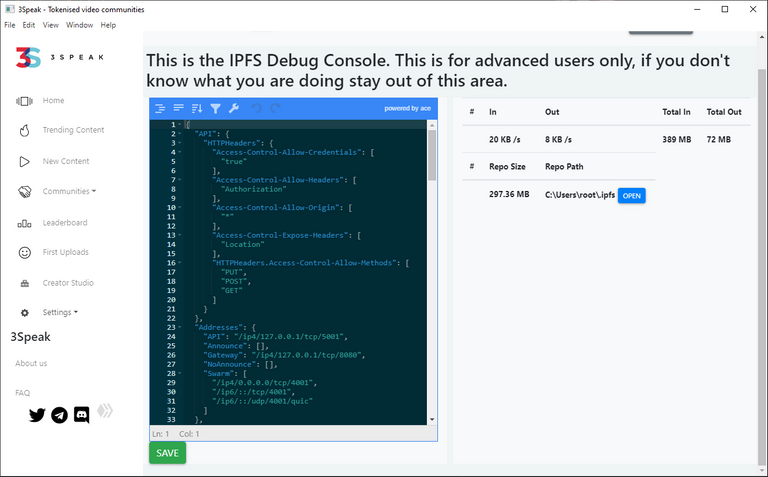768x477 pixels.
Task: Open the Telegram social link
Action: tap(59, 415)
